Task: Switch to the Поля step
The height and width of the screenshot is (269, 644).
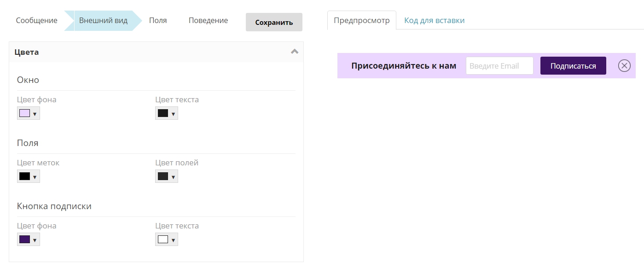Action: click(158, 21)
